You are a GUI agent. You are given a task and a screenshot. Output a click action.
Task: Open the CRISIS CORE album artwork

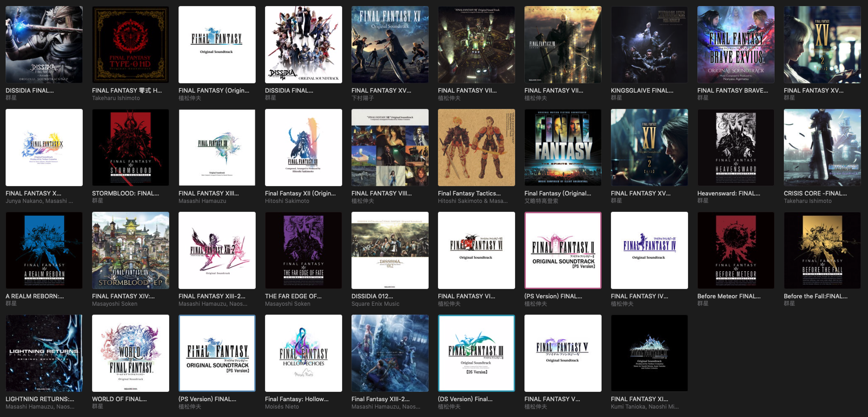click(x=822, y=148)
